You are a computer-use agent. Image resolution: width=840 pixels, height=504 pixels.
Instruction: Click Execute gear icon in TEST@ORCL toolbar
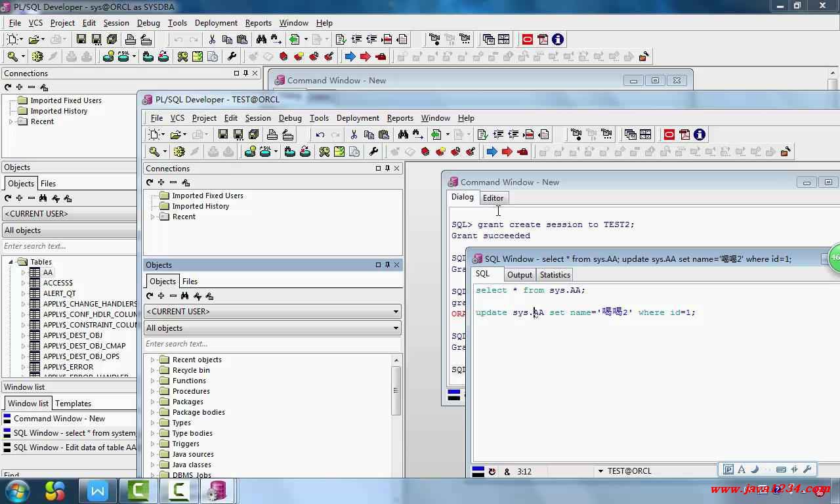tap(178, 152)
